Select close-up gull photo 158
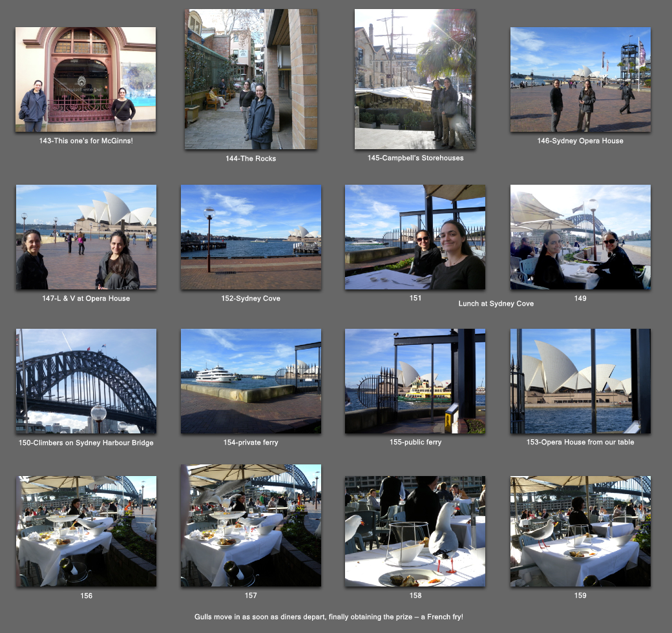The width and height of the screenshot is (672, 633). pyautogui.click(x=415, y=531)
